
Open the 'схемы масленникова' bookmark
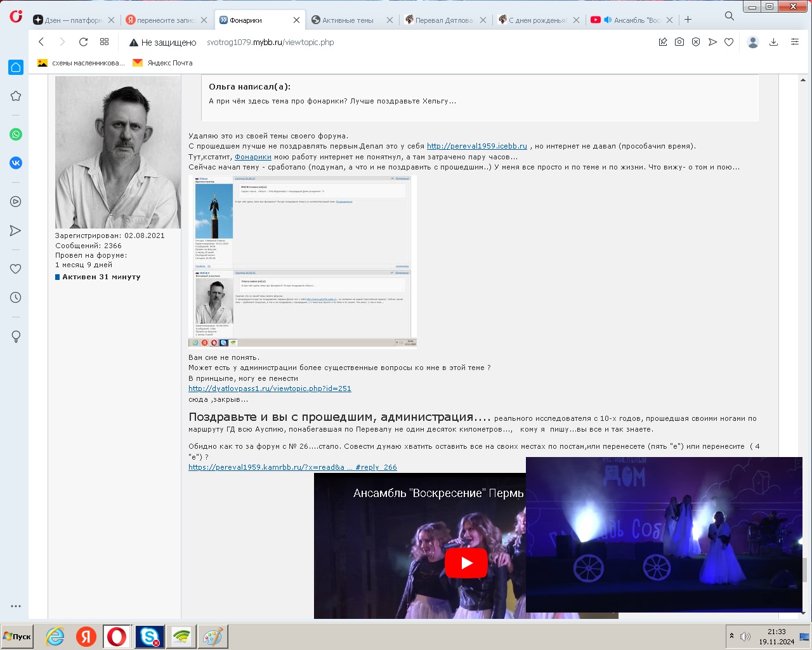pos(81,63)
